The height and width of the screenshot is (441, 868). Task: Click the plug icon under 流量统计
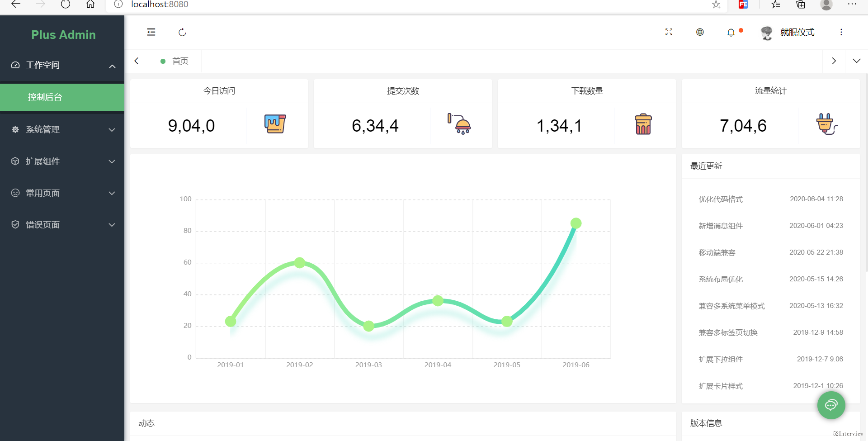coord(827,124)
